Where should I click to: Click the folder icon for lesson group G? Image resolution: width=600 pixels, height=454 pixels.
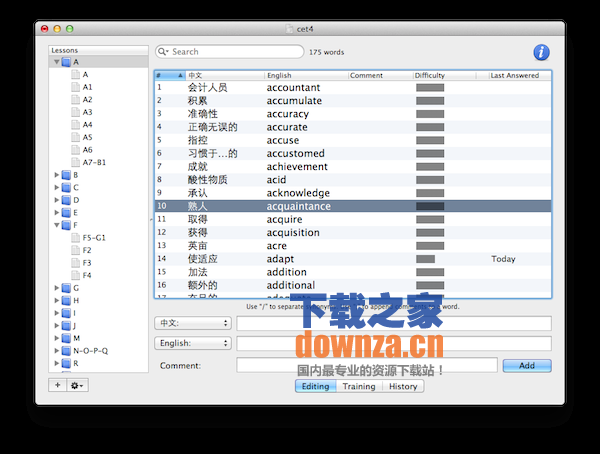click(66, 288)
